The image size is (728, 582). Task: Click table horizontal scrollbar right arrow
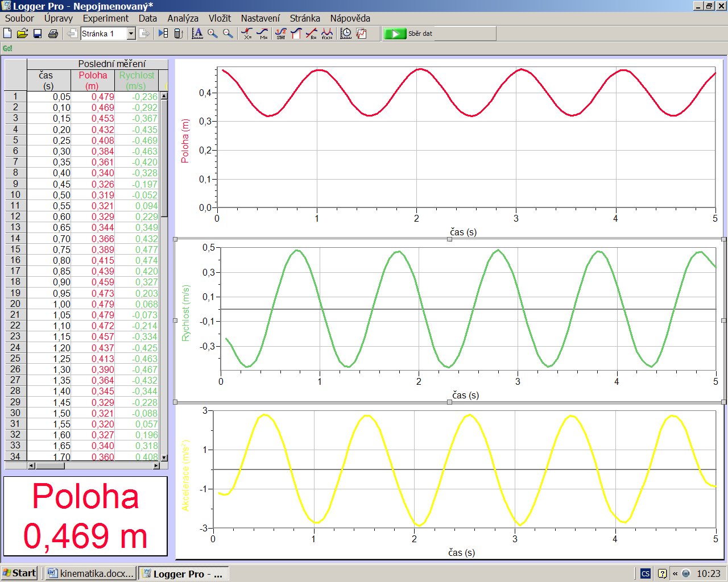(156, 465)
